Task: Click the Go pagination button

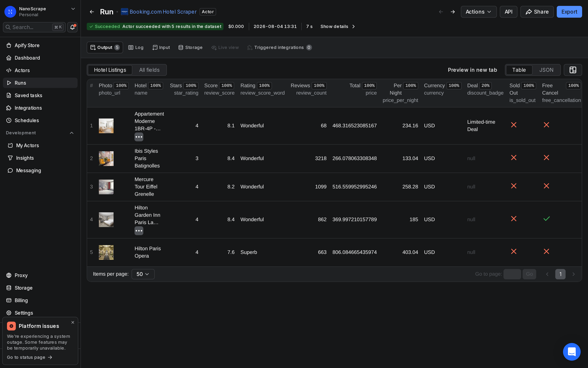Action: [x=529, y=274]
